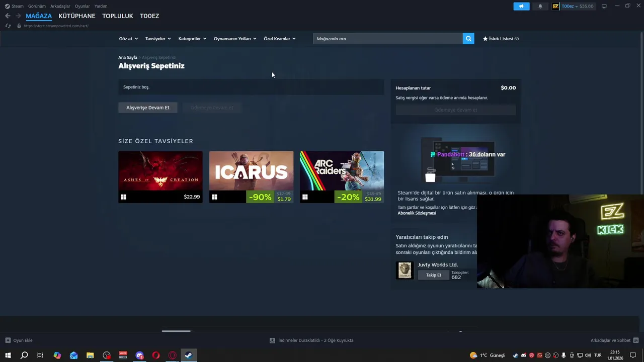Open the Opera GX taskbar icon
Screen dimensions: 644x362
click(173, 355)
